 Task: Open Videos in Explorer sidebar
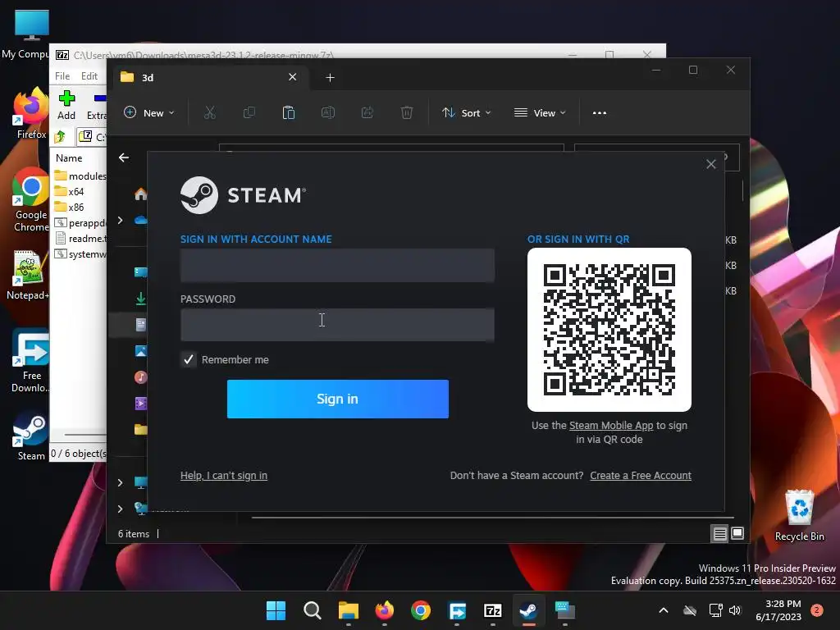click(x=141, y=404)
